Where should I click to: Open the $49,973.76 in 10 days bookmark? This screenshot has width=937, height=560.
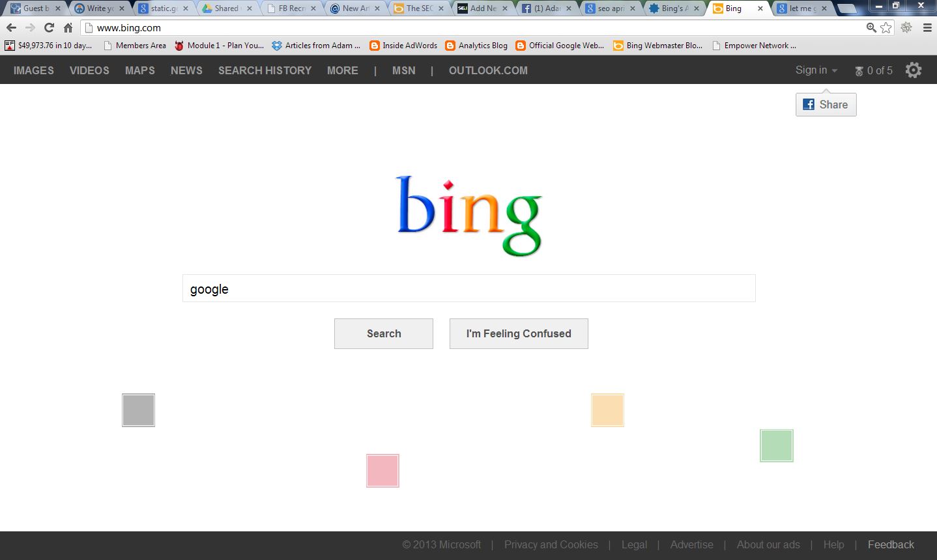point(48,46)
